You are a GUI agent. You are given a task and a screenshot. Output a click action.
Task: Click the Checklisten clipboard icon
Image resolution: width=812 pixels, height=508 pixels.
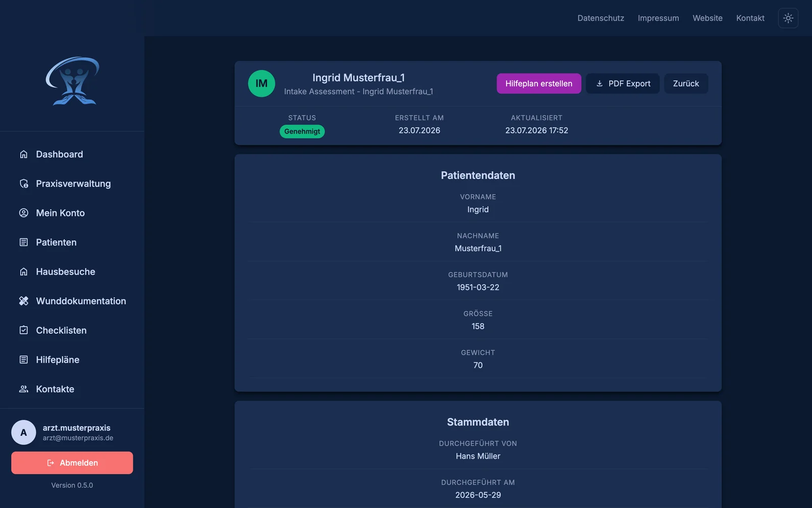tap(23, 330)
